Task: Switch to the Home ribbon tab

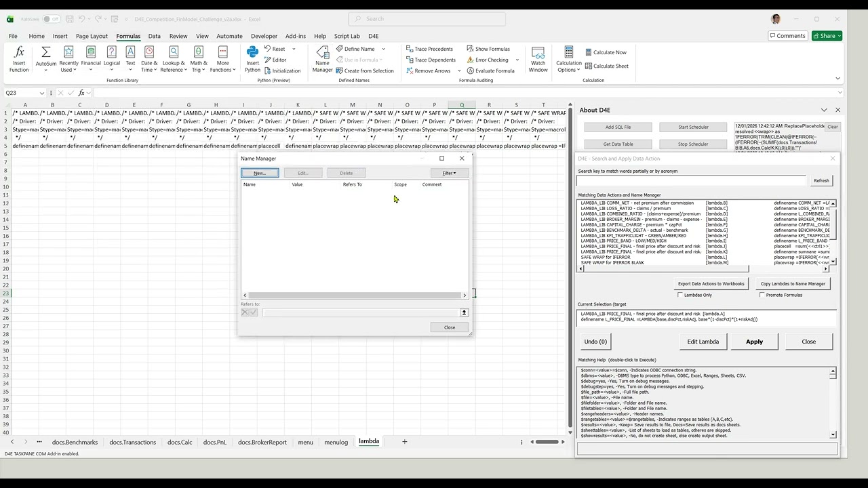Action: click(x=37, y=36)
